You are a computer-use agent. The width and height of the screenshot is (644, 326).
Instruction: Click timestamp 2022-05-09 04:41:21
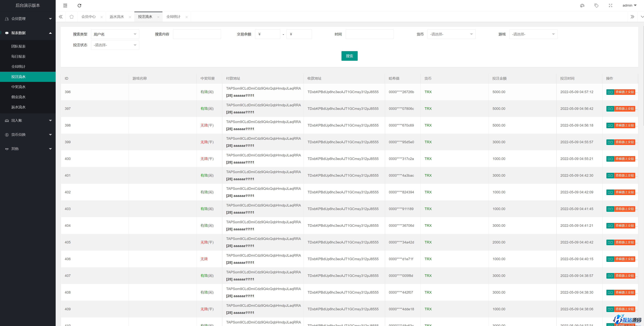point(577,226)
